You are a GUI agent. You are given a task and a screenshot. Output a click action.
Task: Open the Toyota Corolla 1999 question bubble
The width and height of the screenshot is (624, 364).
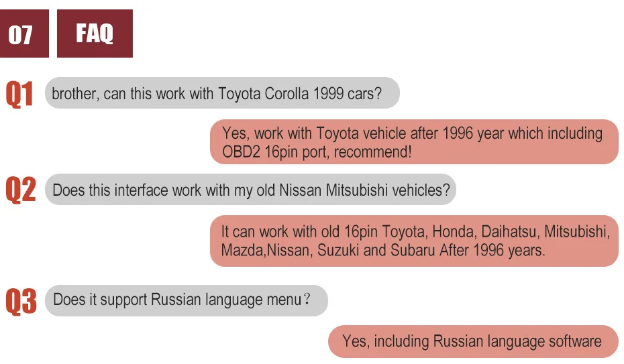222,93
